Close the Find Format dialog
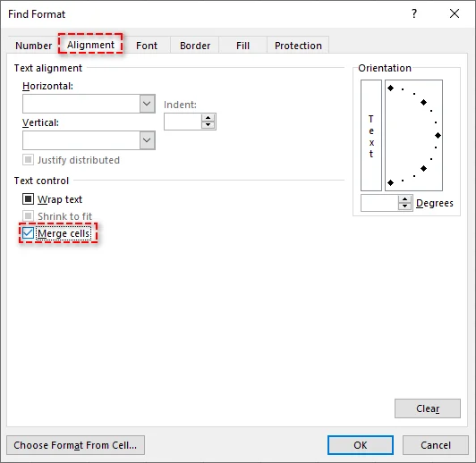Image resolution: width=476 pixels, height=463 pixels. click(455, 13)
